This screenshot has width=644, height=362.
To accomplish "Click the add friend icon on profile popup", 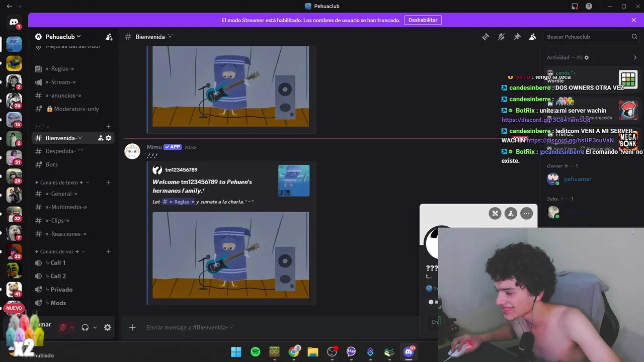I will 511,214.
